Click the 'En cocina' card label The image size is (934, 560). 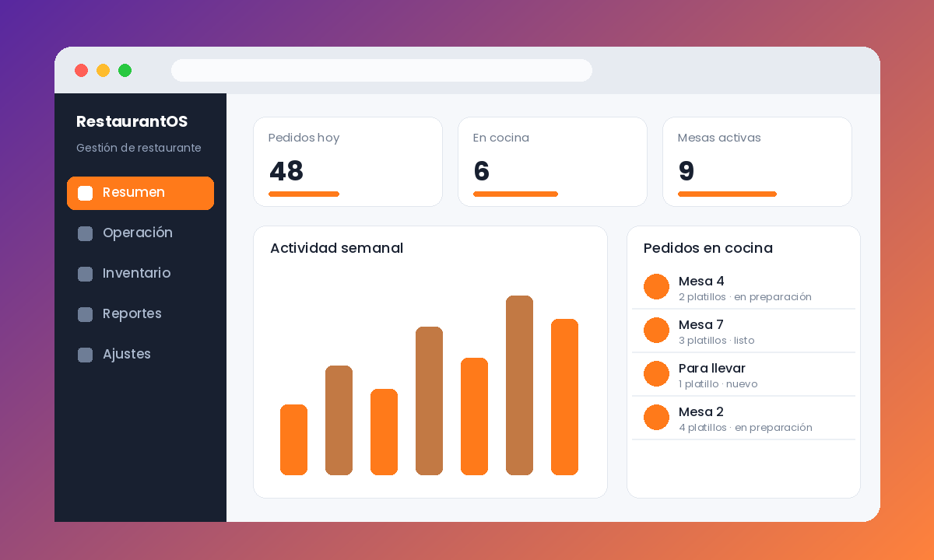click(501, 138)
